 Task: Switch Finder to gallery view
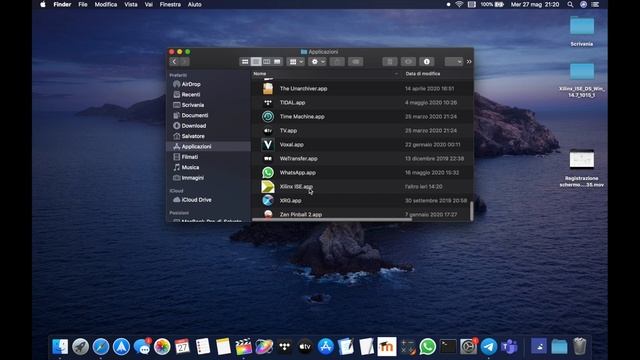277,62
